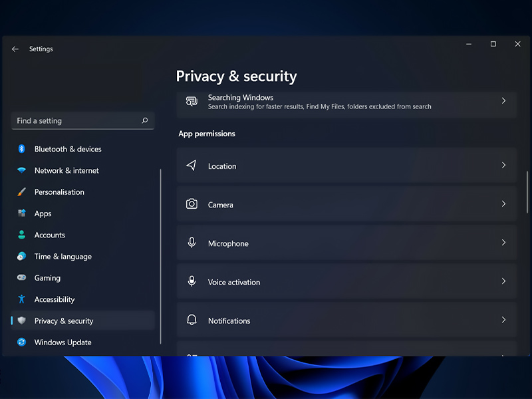This screenshot has width=532, height=399.
Task: Click the Voice activation icon
Action: pyautogui.click(x=192, y=281)
